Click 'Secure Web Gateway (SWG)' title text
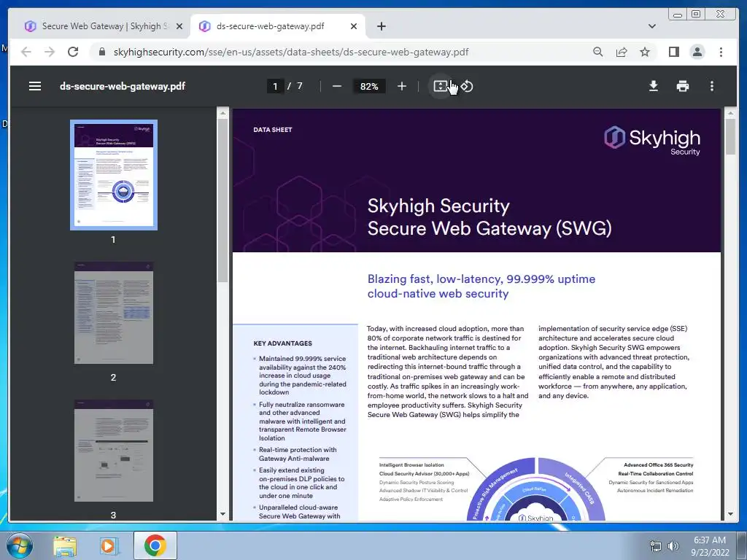Screen dimensions: 747x560 [x=489, y=228]
